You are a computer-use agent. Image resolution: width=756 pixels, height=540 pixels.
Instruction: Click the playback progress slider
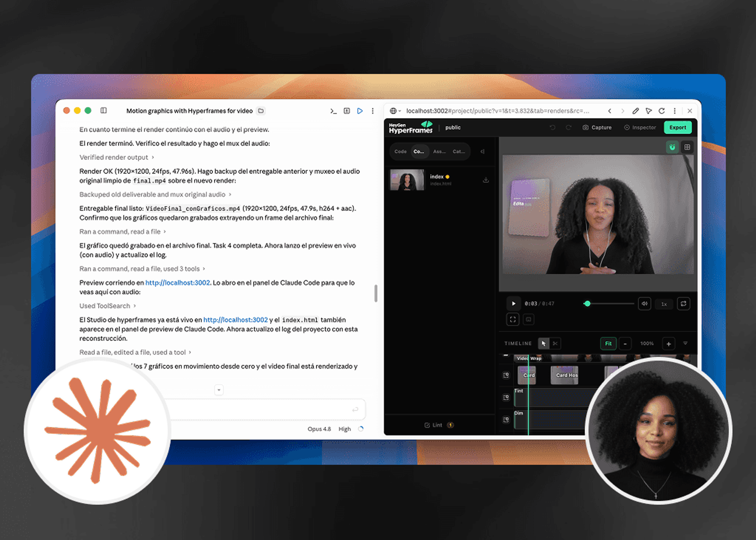609,304
